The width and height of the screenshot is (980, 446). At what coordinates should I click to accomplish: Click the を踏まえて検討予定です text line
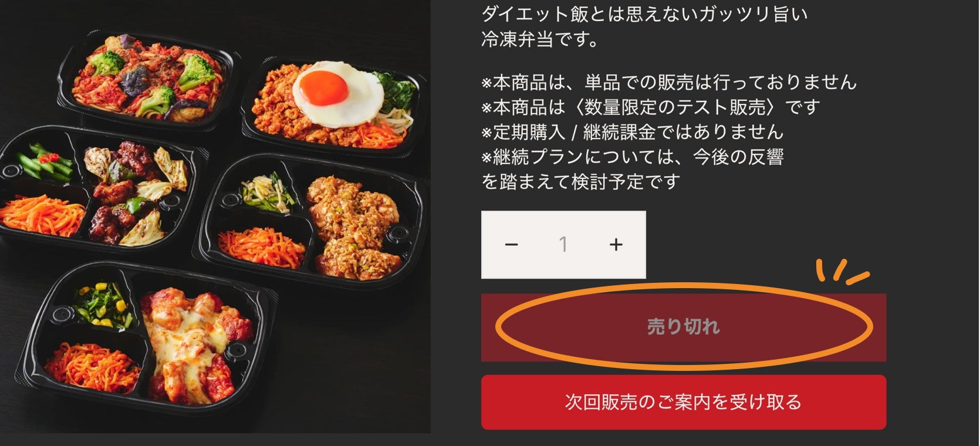coord(580,181)
